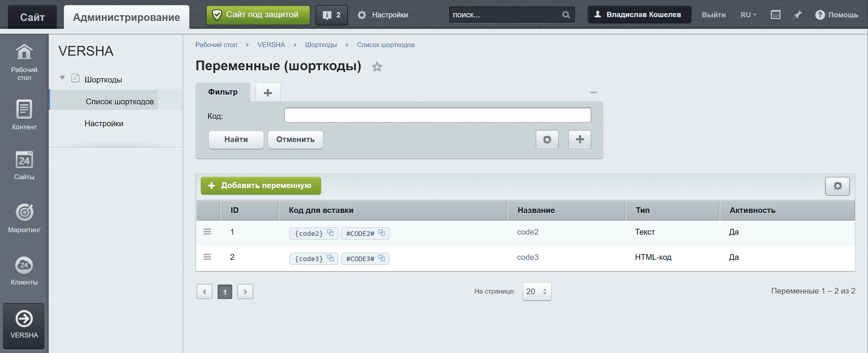This screenshot has height=353, width=868.
Task: Open row menu for variable code3
Action: [x=207, y=257]
